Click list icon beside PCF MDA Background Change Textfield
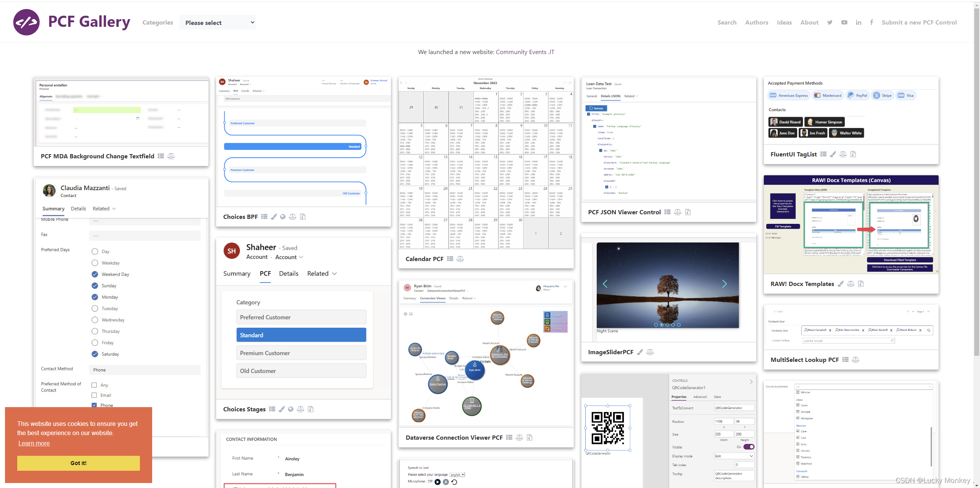The width and height of the screenshot is (980, 488). (x=161, y=156)
